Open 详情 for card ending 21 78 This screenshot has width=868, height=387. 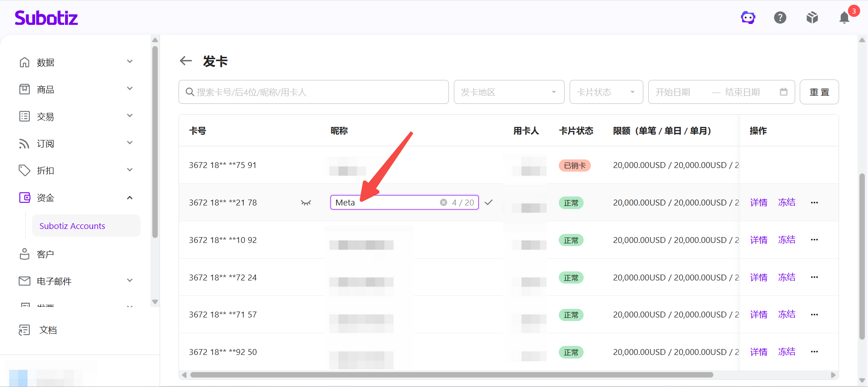pos(759,202)
